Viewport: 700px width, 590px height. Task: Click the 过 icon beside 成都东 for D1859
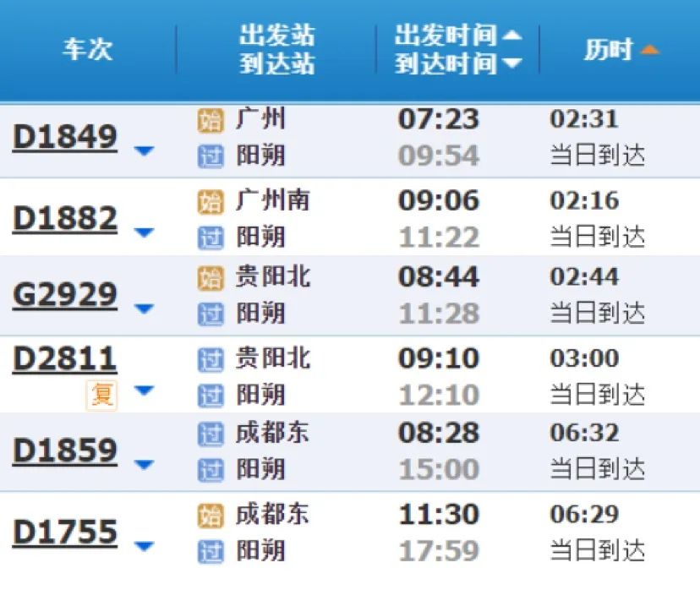point(211,434)
